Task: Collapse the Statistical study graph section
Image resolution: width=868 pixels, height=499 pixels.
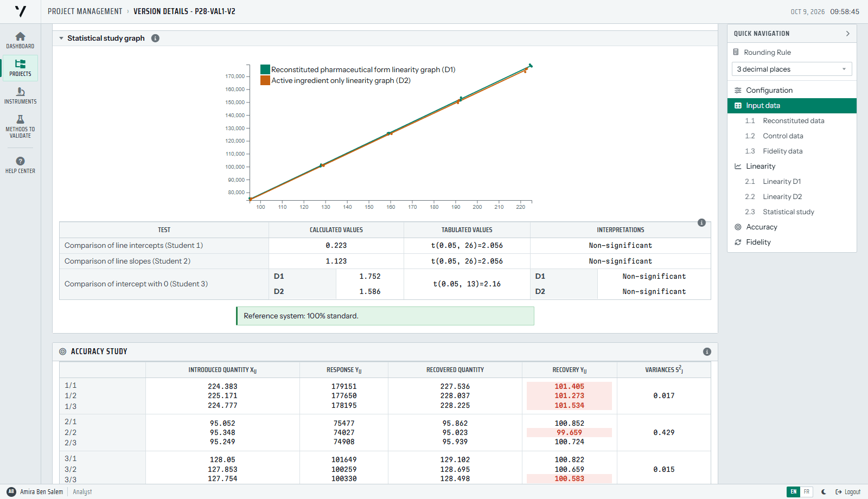Action: tap(61, 38)
